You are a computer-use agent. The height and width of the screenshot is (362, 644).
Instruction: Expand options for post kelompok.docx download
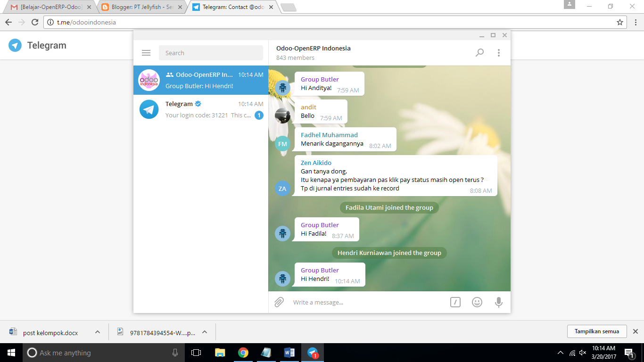coord(98,332)
